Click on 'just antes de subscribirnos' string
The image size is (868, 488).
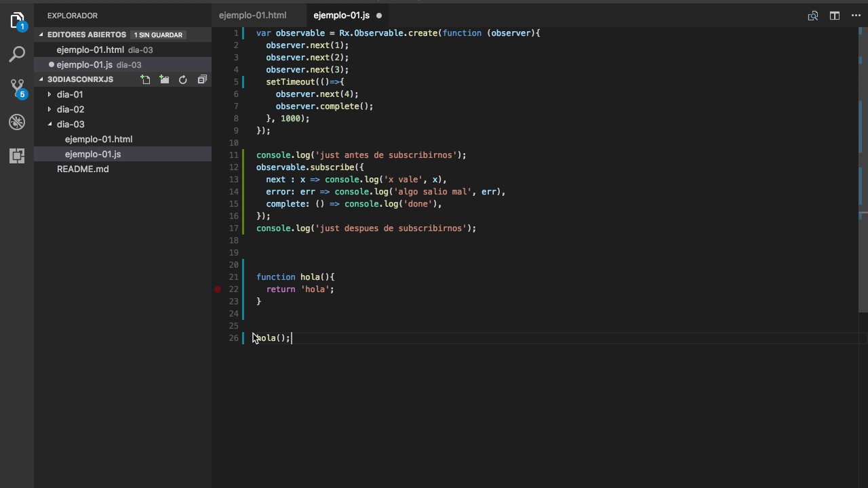(x=387, y=155)
